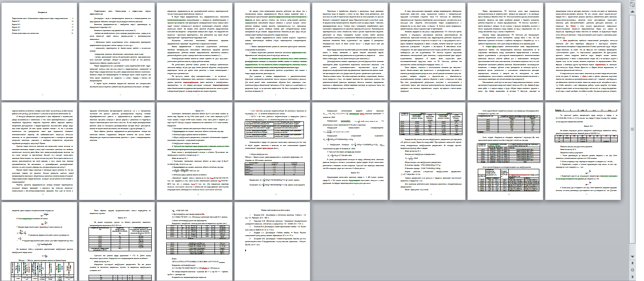The width and height of the screenshot is (644, 281).
Task: Click the third page of the bottom row
Action: (194, 242)
